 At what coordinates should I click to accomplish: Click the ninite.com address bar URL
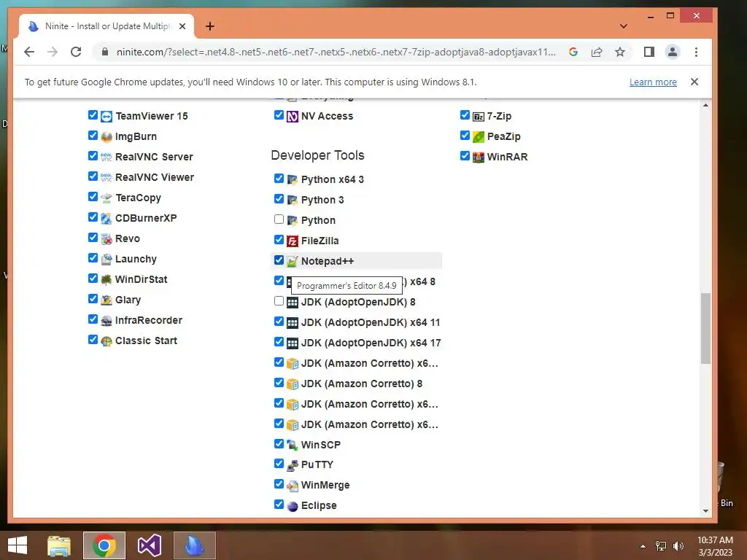pyautogui.click(x=336, y=52)
